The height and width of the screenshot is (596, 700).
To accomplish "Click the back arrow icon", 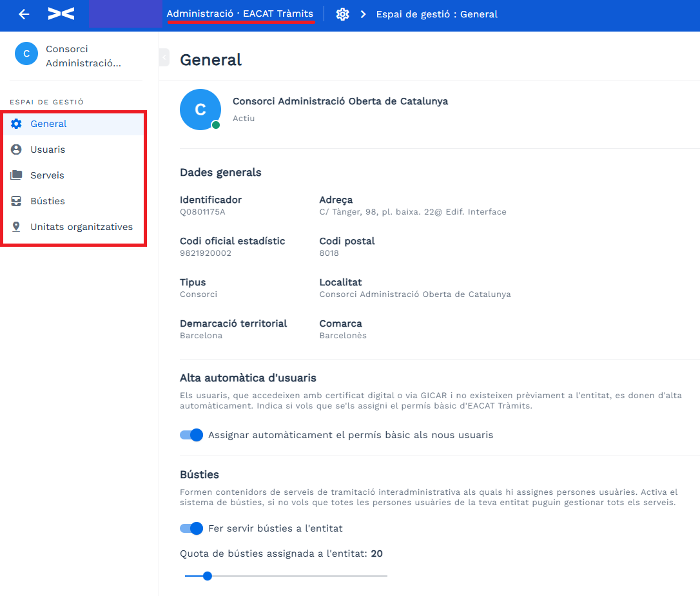I will 24,14.
